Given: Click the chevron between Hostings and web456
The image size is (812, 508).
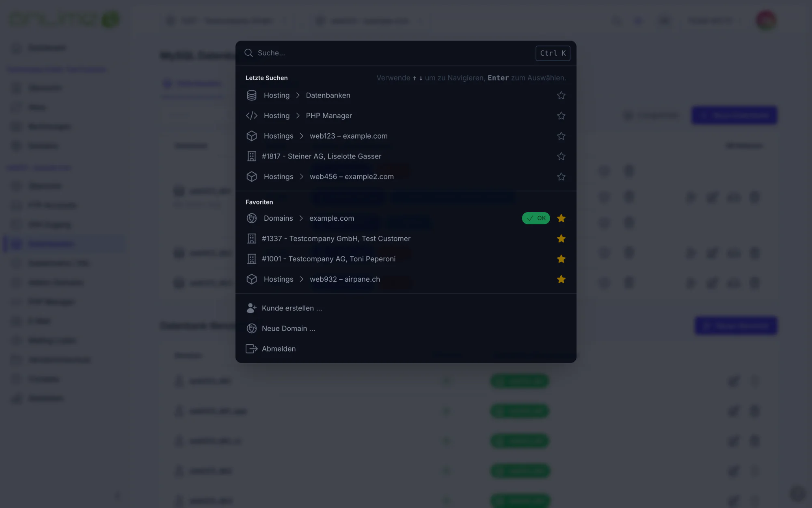Looking at the screenshot, I should pyautogui.click(x=302, y=176).
